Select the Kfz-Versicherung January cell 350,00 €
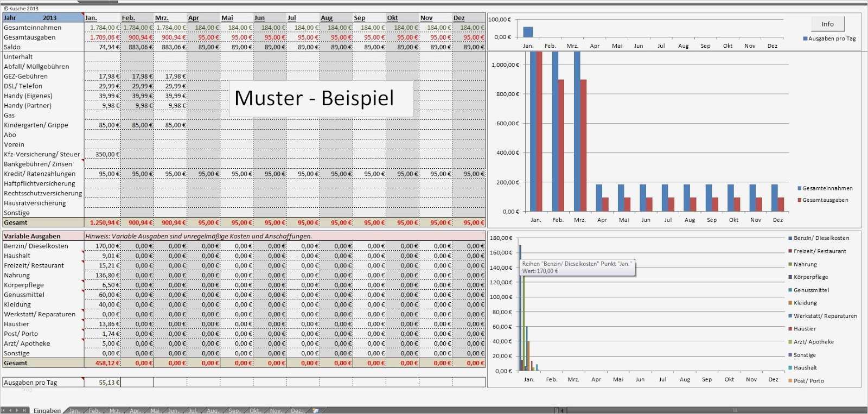Image resolution: width=868 pixels, height=414 pixels. 103,155
